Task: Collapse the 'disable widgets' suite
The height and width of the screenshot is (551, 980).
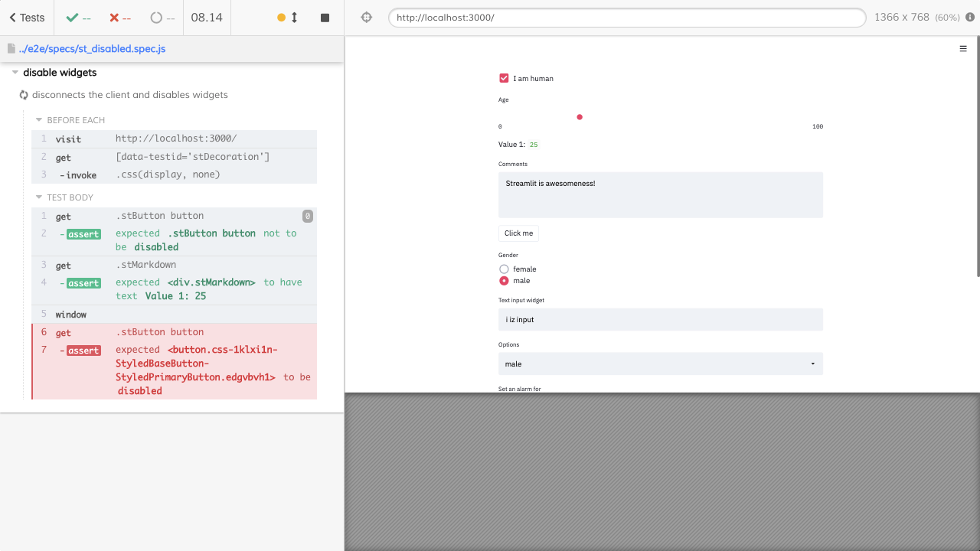Action: (x=15, y=72)
